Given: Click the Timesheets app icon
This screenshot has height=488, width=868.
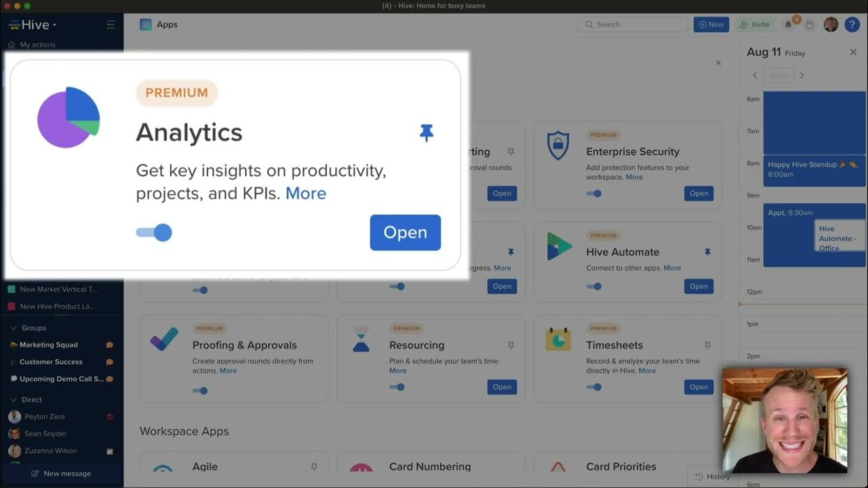Looking at the screenshot, I should click(x=557, y=340).
